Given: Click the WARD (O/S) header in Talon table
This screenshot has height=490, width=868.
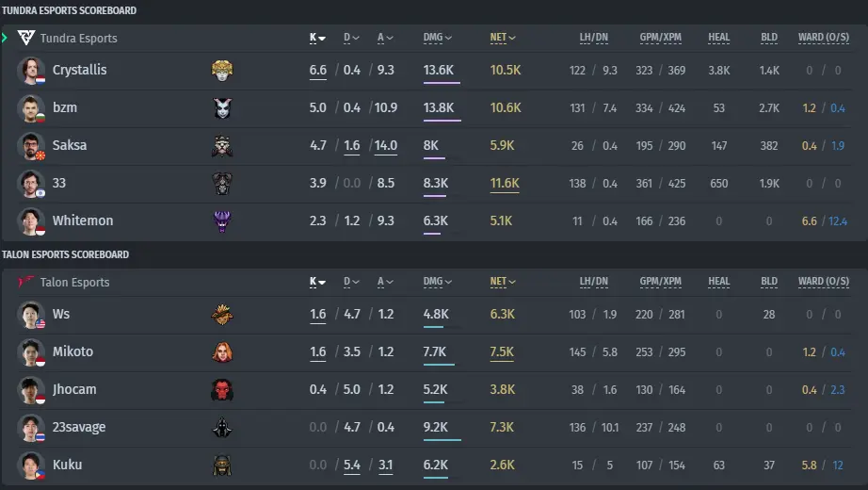Looking at the screenshot, I should [x=823, y=282].
